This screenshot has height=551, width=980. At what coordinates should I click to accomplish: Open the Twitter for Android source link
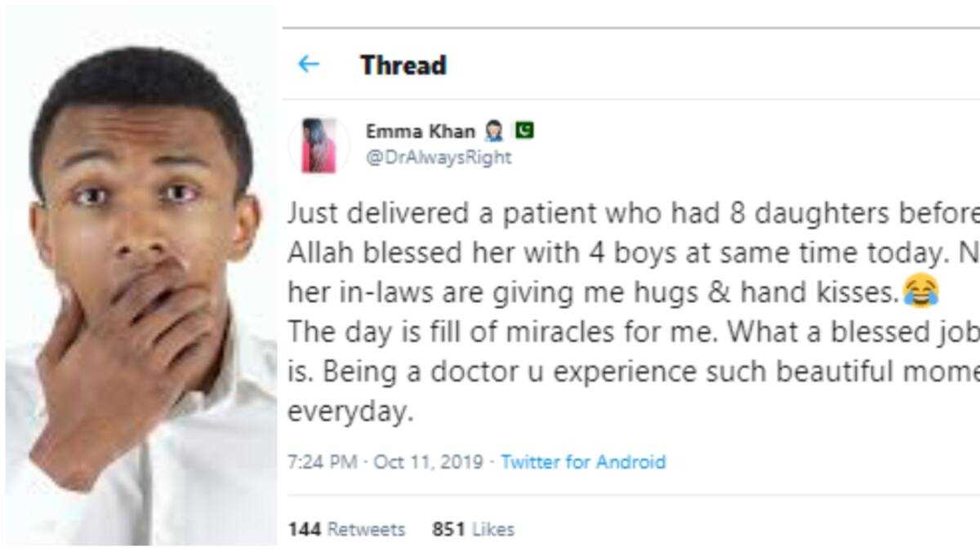pyautogui.click(x=583, y=462)
